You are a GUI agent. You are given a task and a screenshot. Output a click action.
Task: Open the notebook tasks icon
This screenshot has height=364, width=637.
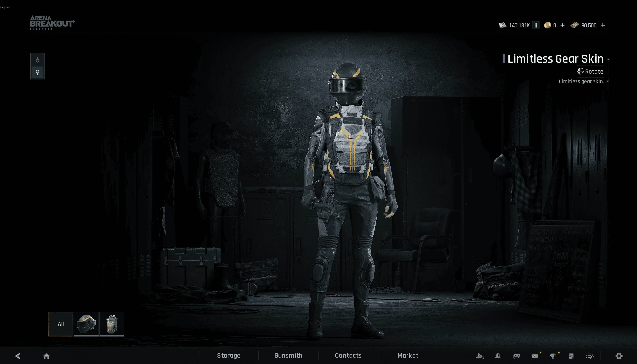[x=571, y=356]
